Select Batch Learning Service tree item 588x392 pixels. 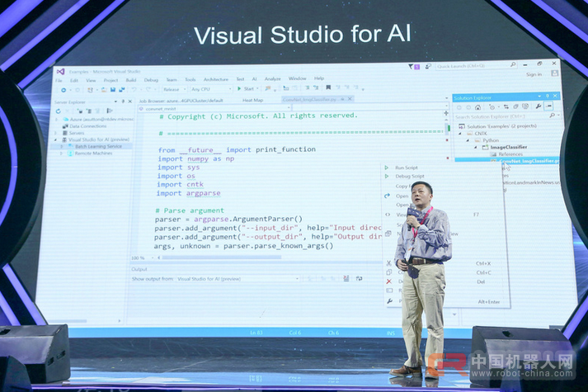[97, 146]
